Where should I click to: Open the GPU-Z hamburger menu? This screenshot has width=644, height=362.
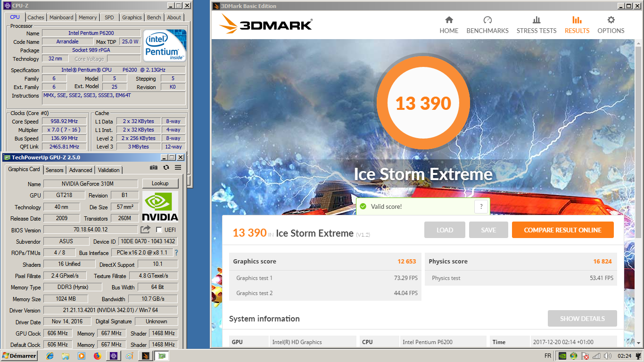178,167
